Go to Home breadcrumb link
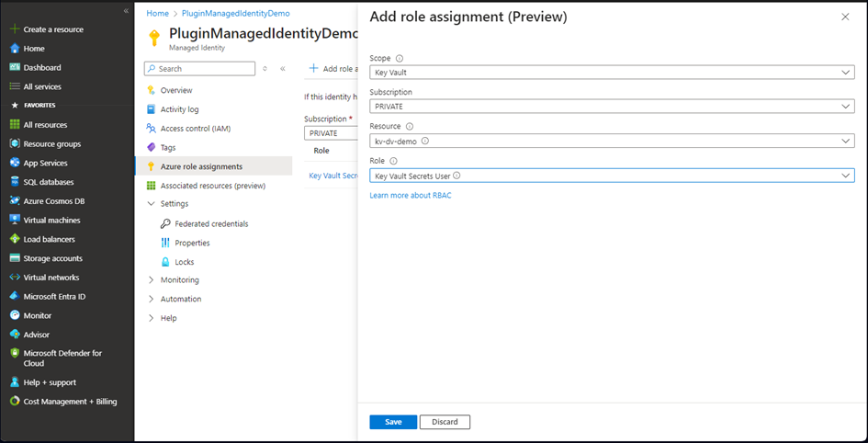The image size is (868, 443). (x=157, y=13)
